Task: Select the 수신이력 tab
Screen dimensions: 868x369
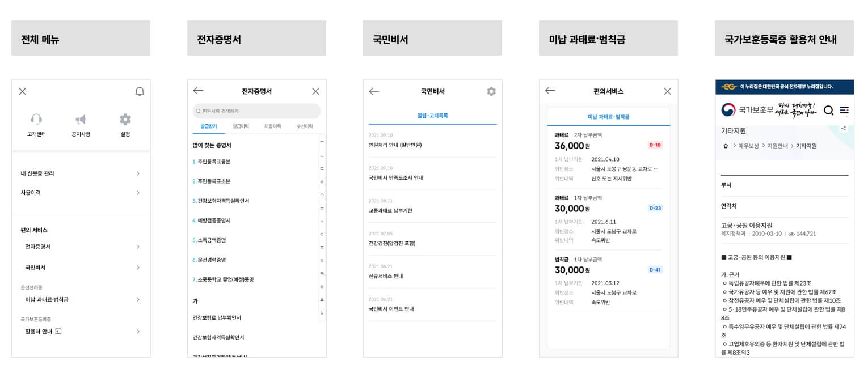Action: (305, 126)
